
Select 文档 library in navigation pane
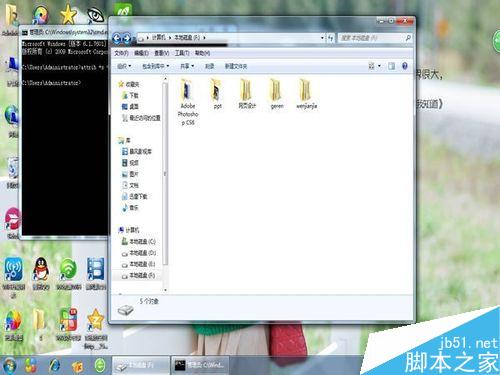tap(130, 185)
